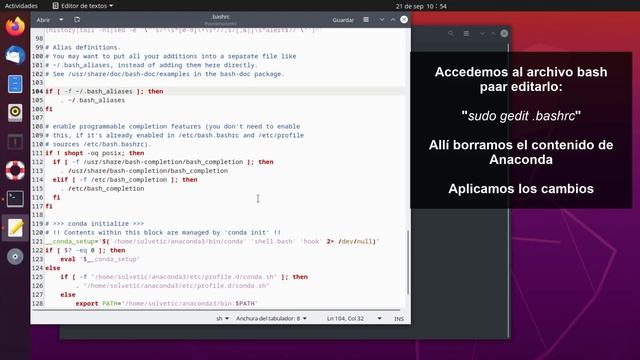Place cursor on line 104 bash_aliases if statement
The width and height of the screenshot is (640, 360).
click(104, 91)
